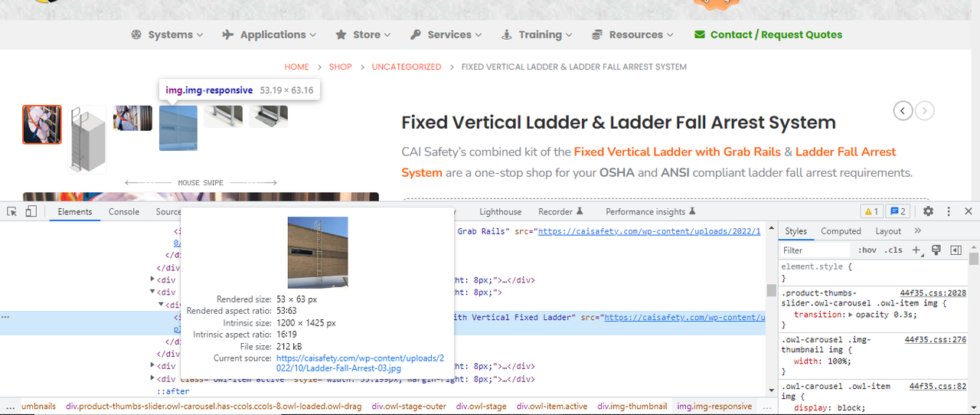Open the Training navigation dropdown
Image resolution: width=980 pixels, height=415 pixels.
[x=537, y=34]
